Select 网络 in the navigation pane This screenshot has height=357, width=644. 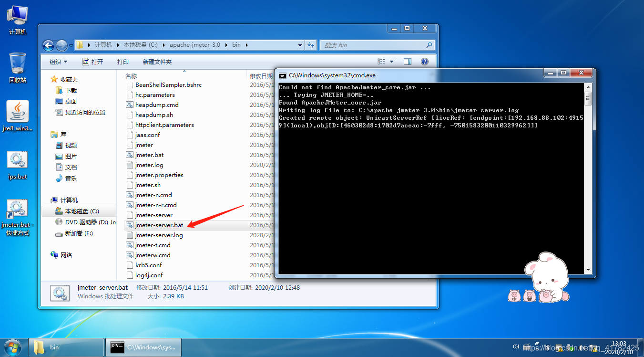pyautogui.click(x=61, y=255)
